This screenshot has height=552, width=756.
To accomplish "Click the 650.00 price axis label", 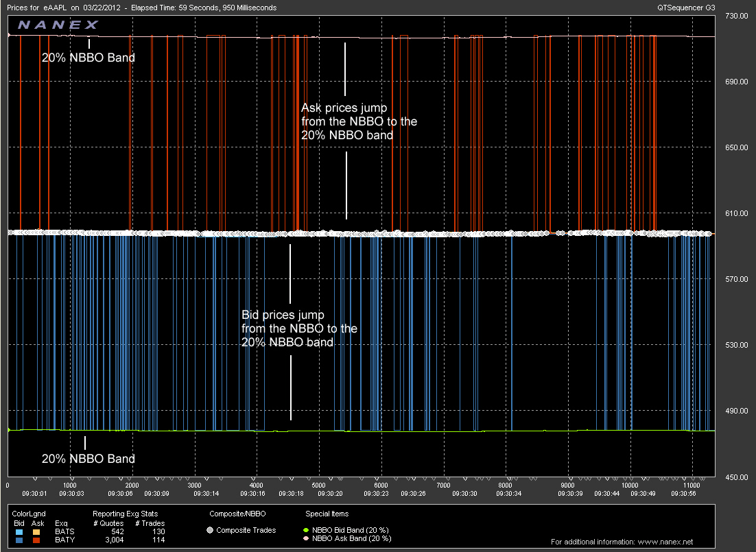I will click(736, 147).
